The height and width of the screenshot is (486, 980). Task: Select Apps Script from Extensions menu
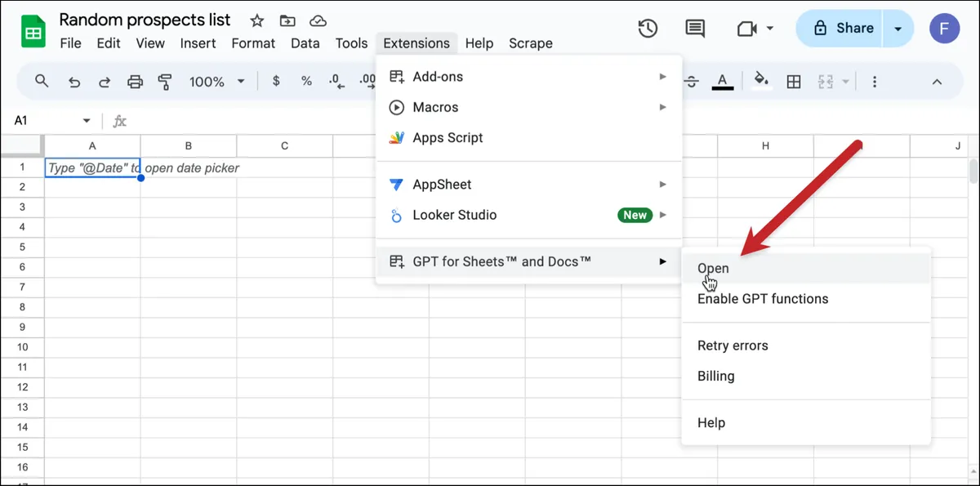click(528, 138)
